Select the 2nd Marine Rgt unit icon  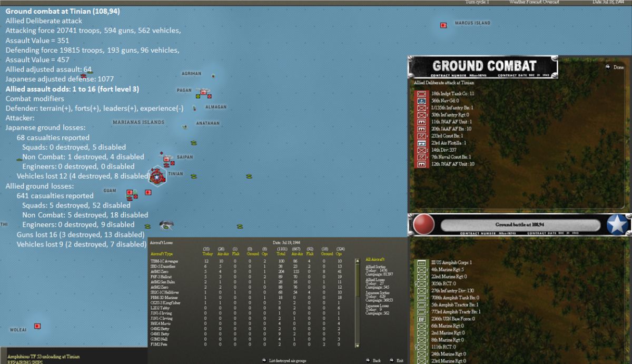(421, 333)
